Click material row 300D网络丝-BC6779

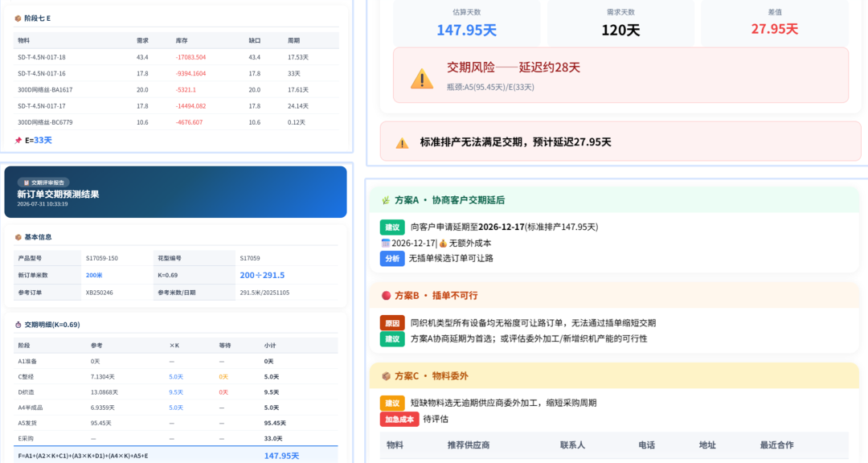coord(176,122)
